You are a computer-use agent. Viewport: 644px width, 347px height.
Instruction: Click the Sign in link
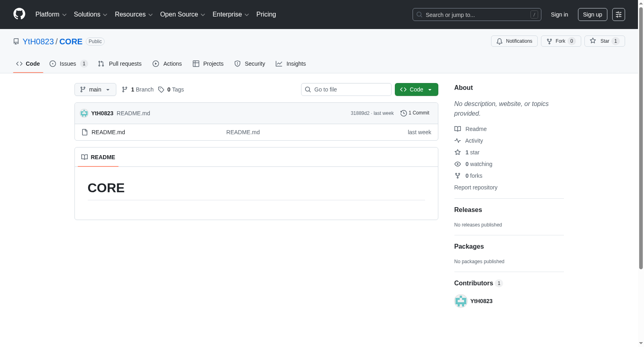[559, 15]
